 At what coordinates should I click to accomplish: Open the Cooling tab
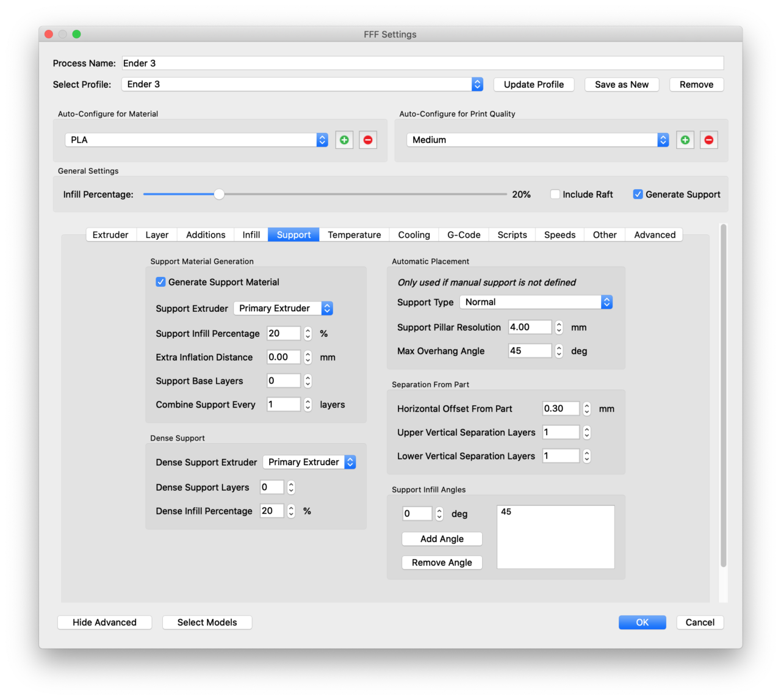tap(413, 234)
